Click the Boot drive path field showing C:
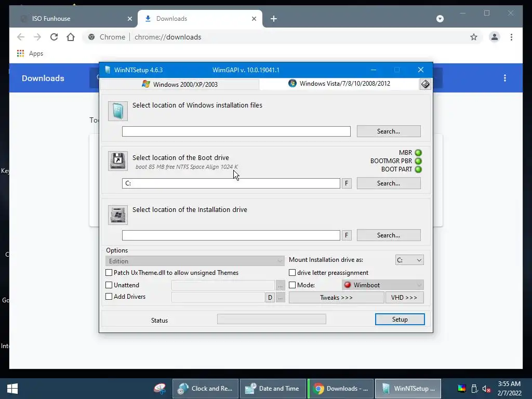The image size is (532, 399). (x=231, y=183)
